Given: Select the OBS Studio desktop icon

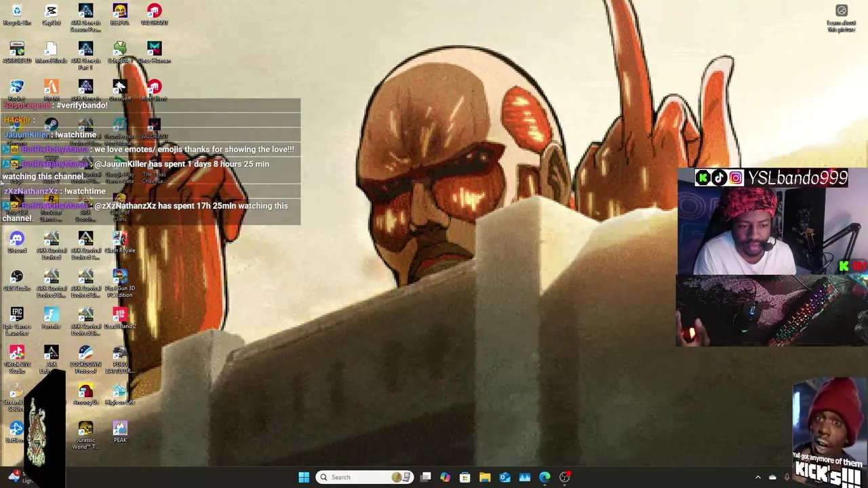Looking at the screenshot, I should point(17,281).
